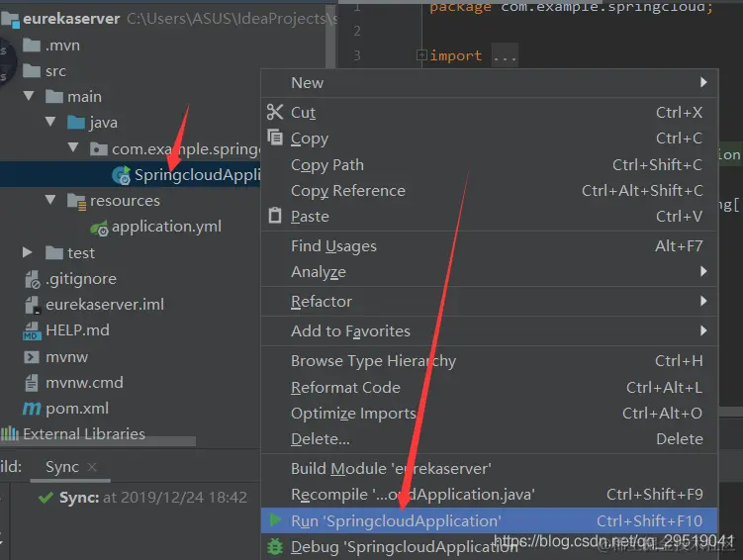Screen dimensions: 743x560
Task: Collapse the main folder arrow
Action: coord(29,96)
